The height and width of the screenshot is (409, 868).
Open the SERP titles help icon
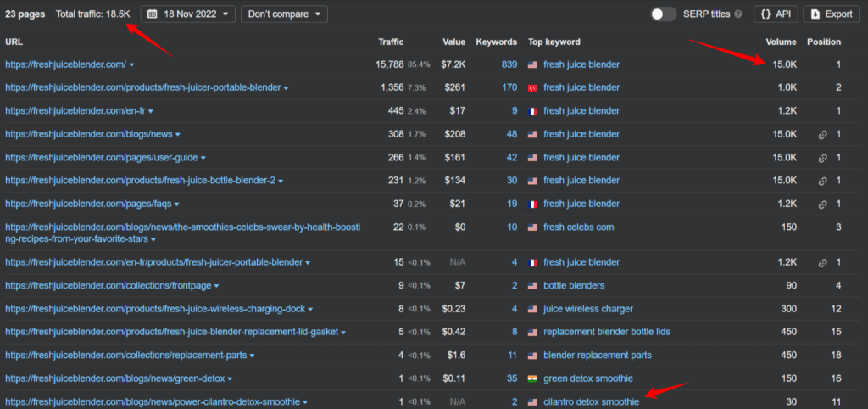pyautogui.click(x=738, y=14)
